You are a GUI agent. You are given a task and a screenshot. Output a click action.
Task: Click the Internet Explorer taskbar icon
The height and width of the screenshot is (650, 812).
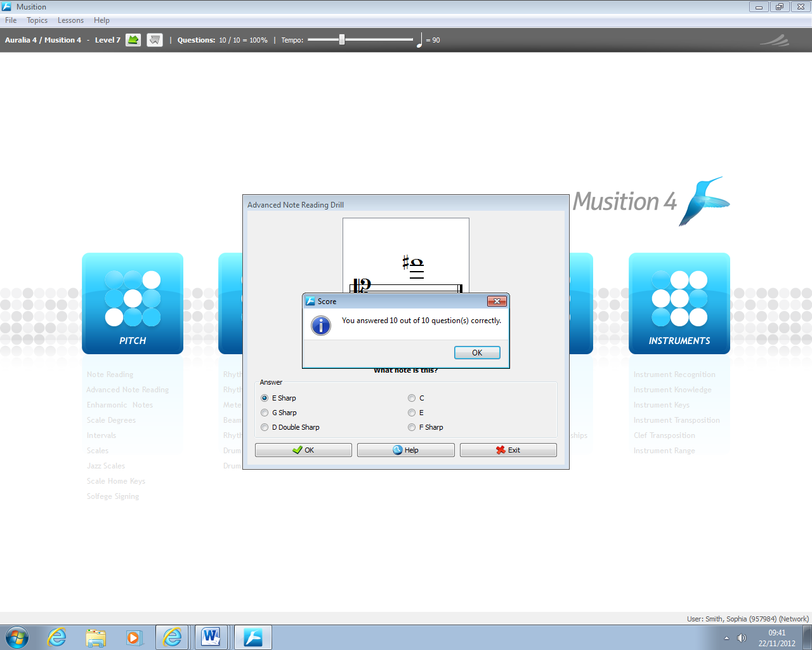tap(57, 637)
